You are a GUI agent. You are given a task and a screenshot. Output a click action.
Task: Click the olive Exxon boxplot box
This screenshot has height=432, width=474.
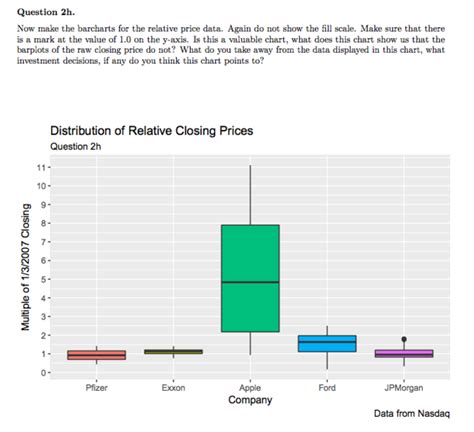pyautogui.click(x=173, y=352)
